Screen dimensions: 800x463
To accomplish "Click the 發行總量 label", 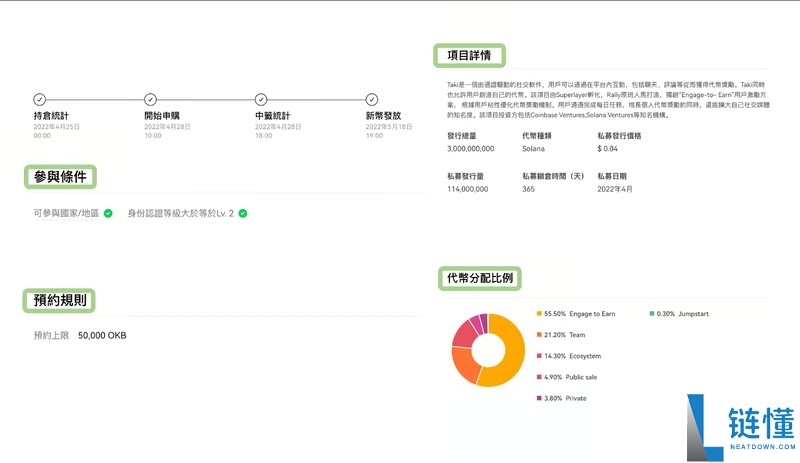I will 461,136.
